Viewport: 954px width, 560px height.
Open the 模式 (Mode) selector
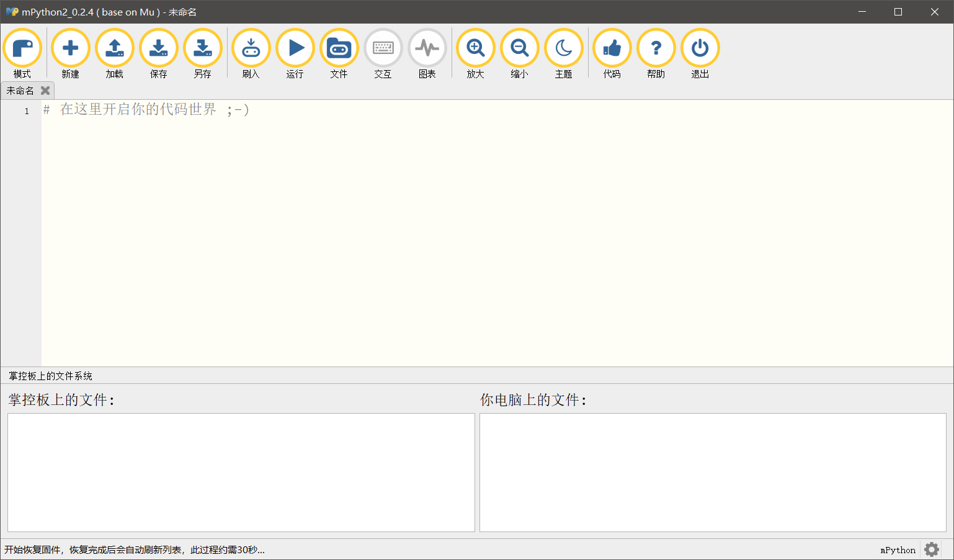pyautogui.click(x=22, y=54)
